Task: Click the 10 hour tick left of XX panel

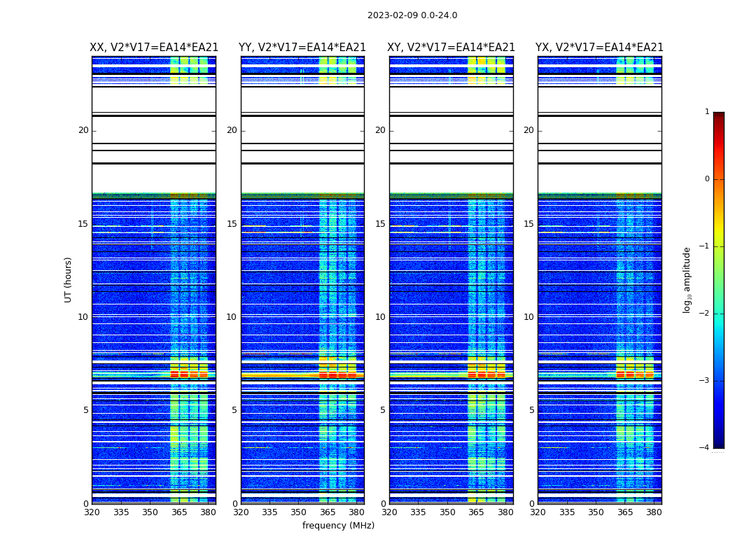Action: 83,317
